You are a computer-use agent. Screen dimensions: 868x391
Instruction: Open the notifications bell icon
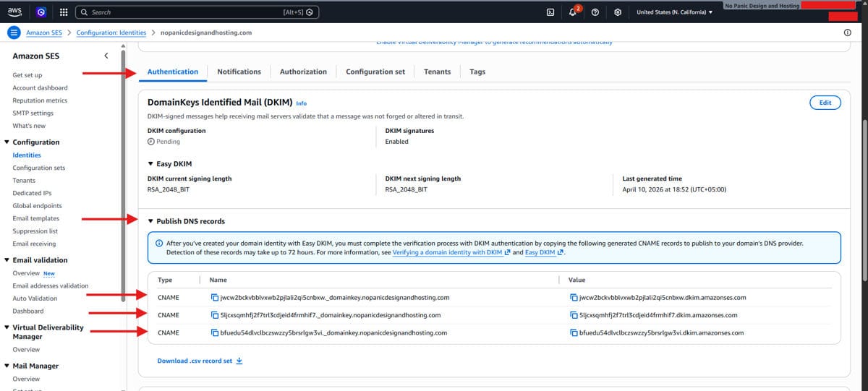pyautogui.click(x=573, y=12)
